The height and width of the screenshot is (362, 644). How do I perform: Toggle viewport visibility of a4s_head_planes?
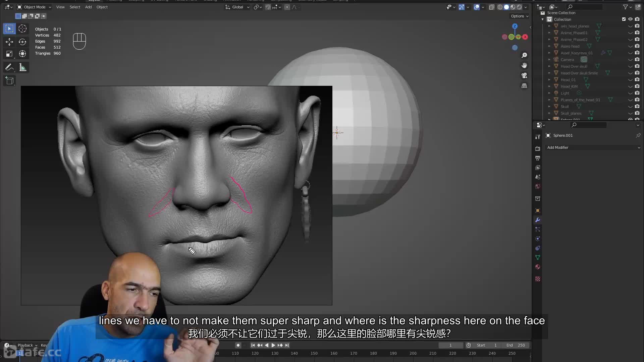point(630,26)
